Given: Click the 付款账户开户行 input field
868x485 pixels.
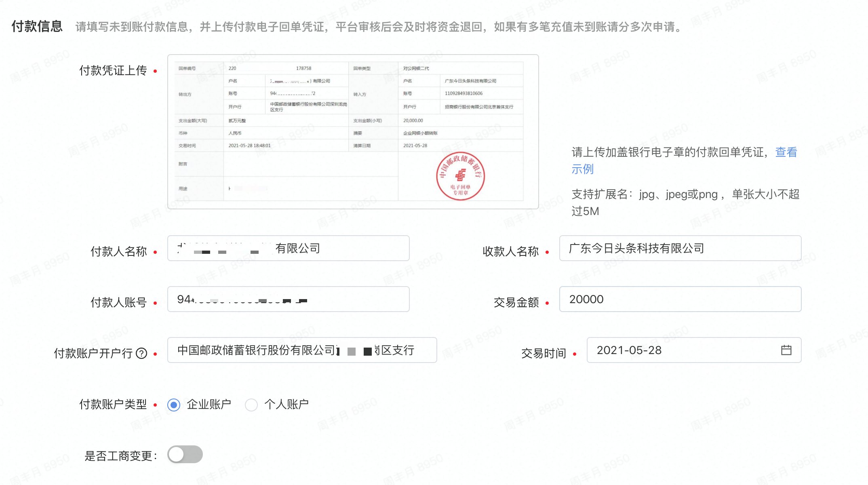Looking at the screenshot, I should click(x=302, y=350).
